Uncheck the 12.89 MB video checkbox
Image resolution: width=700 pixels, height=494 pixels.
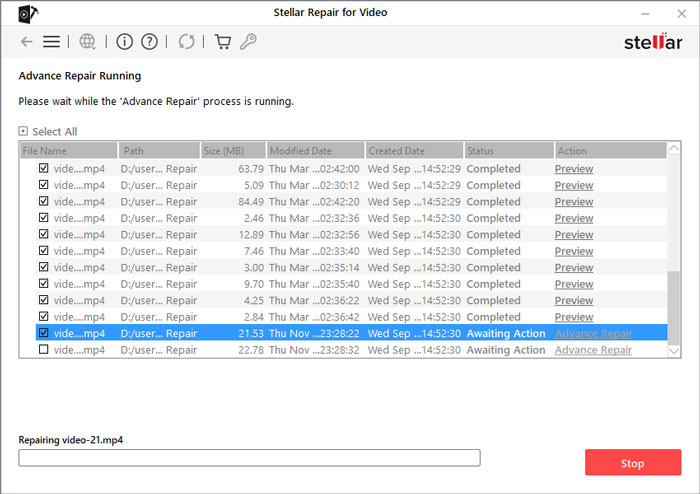[44, 234]
